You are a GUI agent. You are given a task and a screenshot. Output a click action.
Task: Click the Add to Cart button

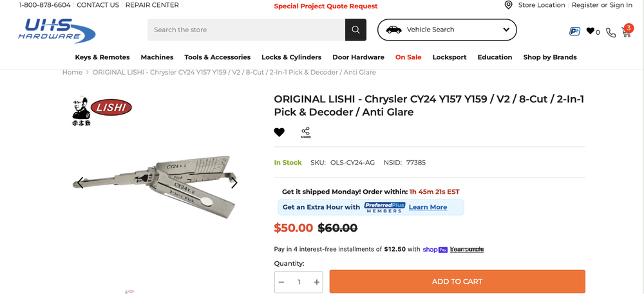[x=457, y=282]
